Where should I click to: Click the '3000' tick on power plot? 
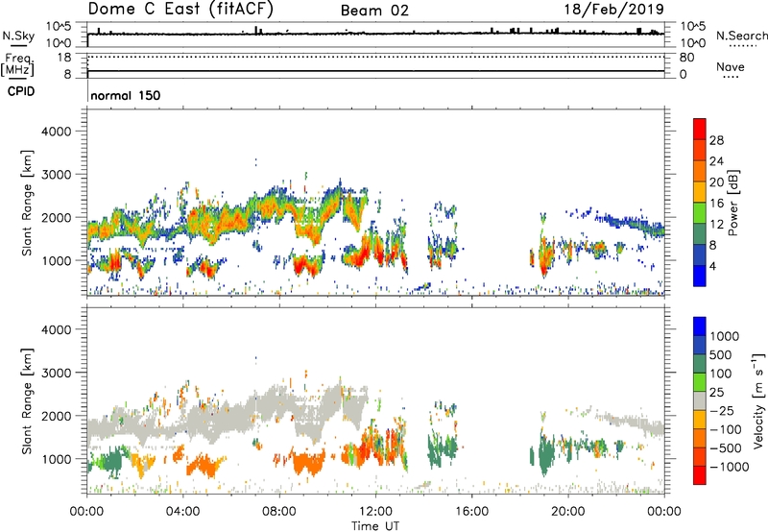pos(56,175)
